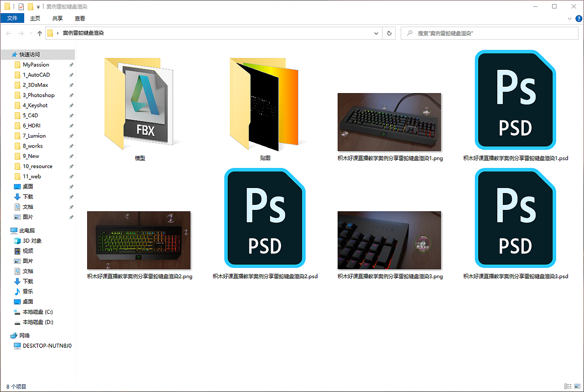The image size is (584, 392).
Task: Open 3D 对象 in the navigation pane
Action: tap(32, 241)
